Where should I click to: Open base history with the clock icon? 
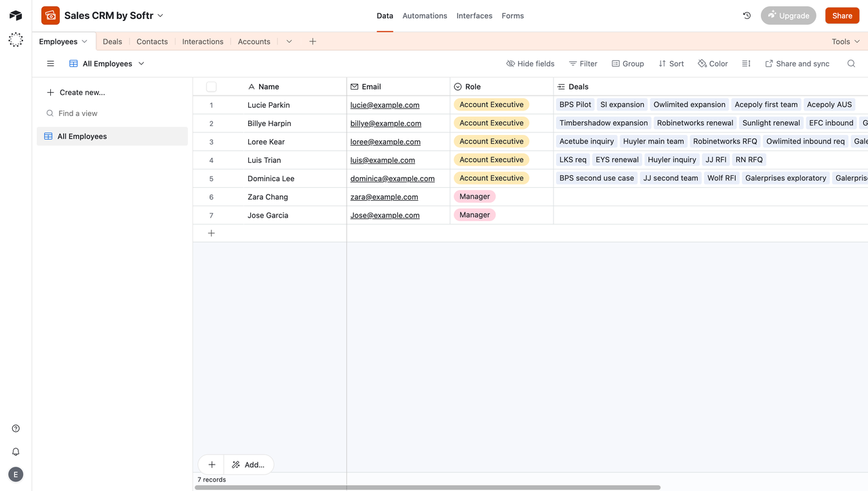click(x=747, y=15)
